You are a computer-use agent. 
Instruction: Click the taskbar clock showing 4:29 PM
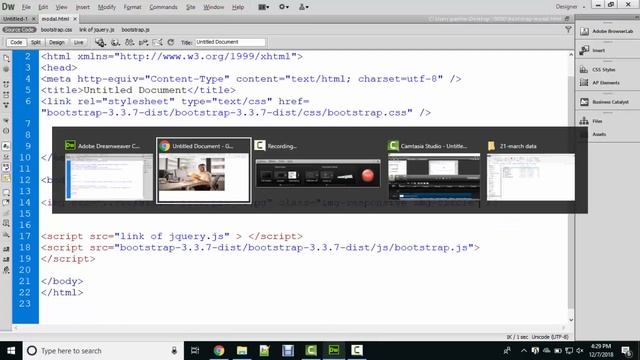click(602, 351)
